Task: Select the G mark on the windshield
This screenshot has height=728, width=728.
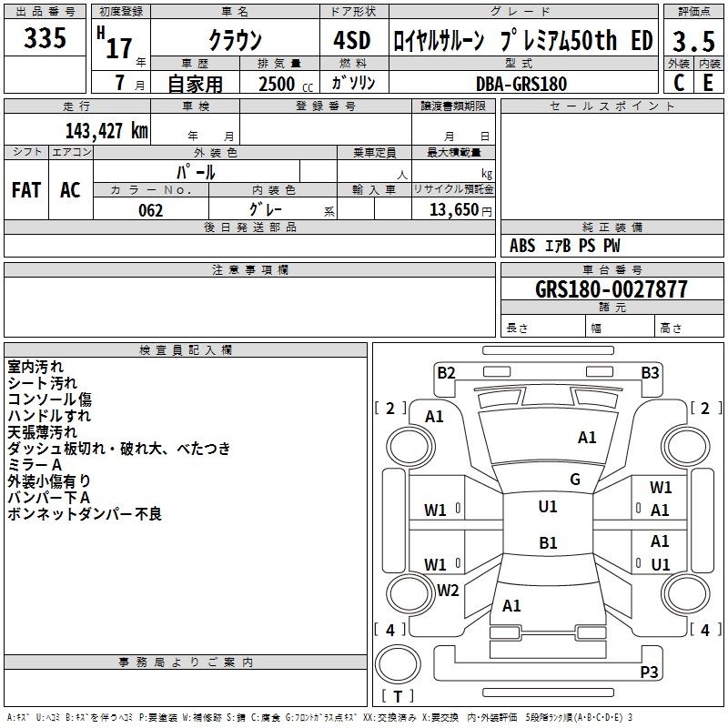Action: pos(575,480)
